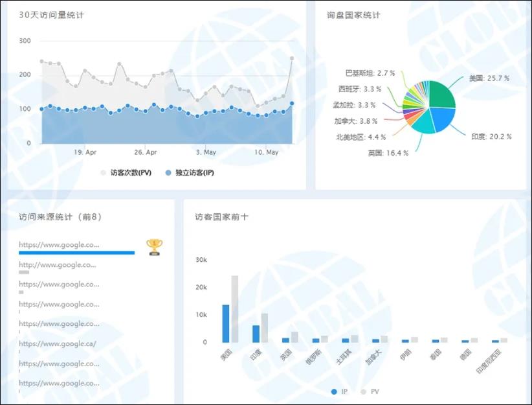The width and height of the screenshot is (532, 405).
Task: Click the 访问来源统计（前8）panel header
Action: click(x=60, y=217)
